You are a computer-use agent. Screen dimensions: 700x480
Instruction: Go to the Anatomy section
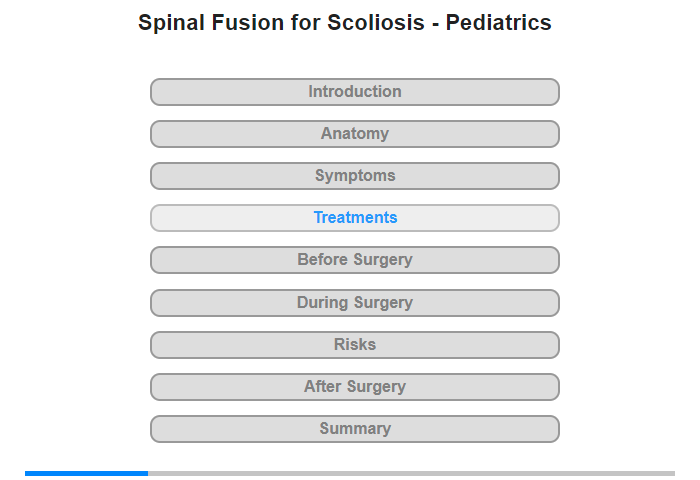[x=354, y=134]
